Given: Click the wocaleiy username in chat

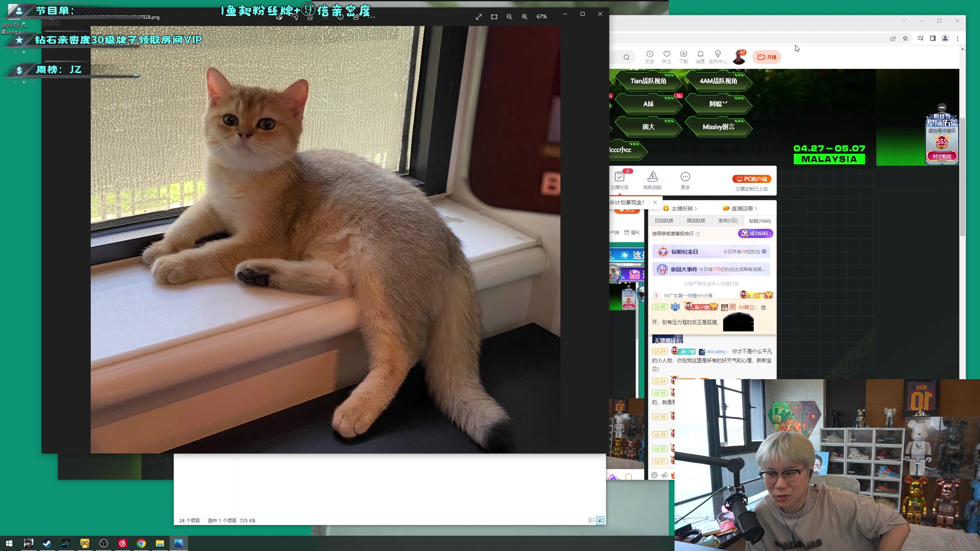Looking at the screenshot, I should pos(717,352).
